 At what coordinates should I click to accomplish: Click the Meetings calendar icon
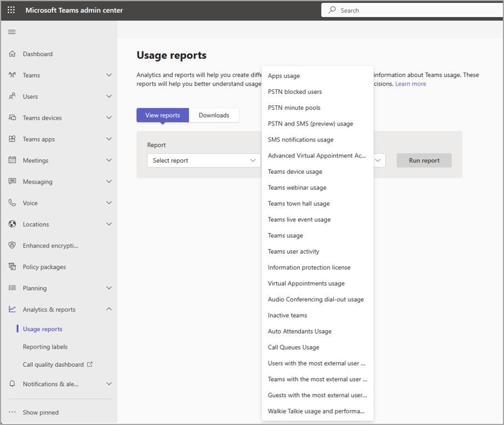click(x=12, y=160)
